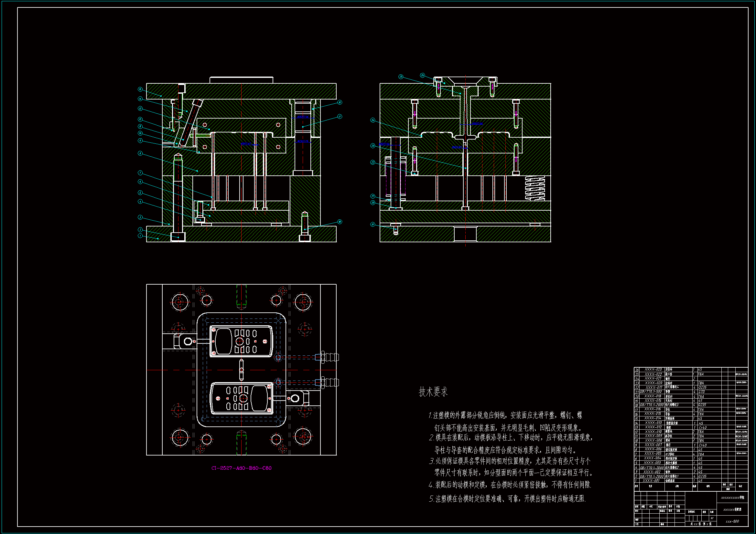
Task: Click the magenta CI-2527-A60-B60-C60 label
Action: (241, 468)
